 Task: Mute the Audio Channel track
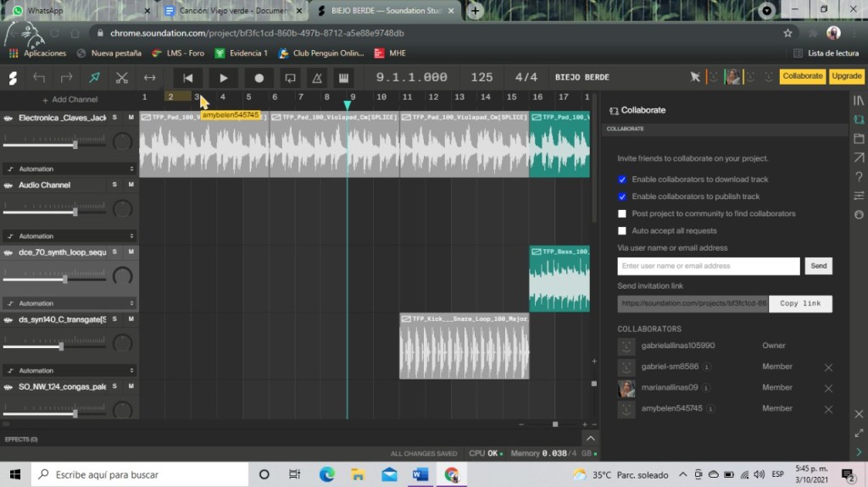(131, 185)
